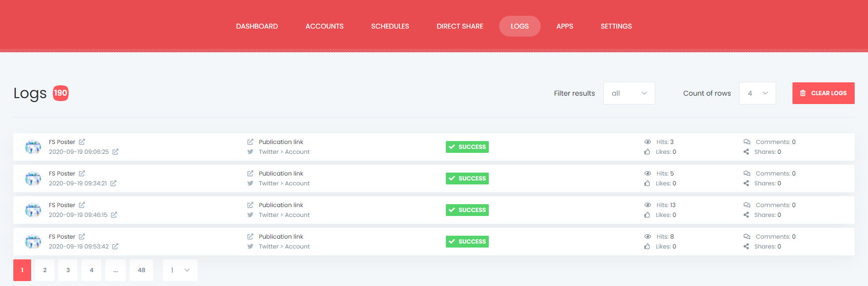Click the current page 1 button
Viewport: 868px width, 286px height.
[x=22, y=270]
